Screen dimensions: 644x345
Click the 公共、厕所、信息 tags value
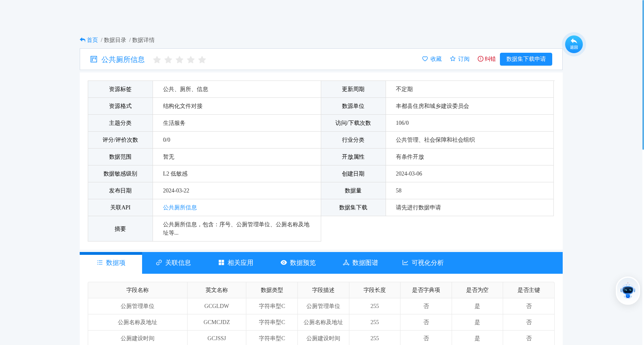pyautogui.click(x=186, y=89)
